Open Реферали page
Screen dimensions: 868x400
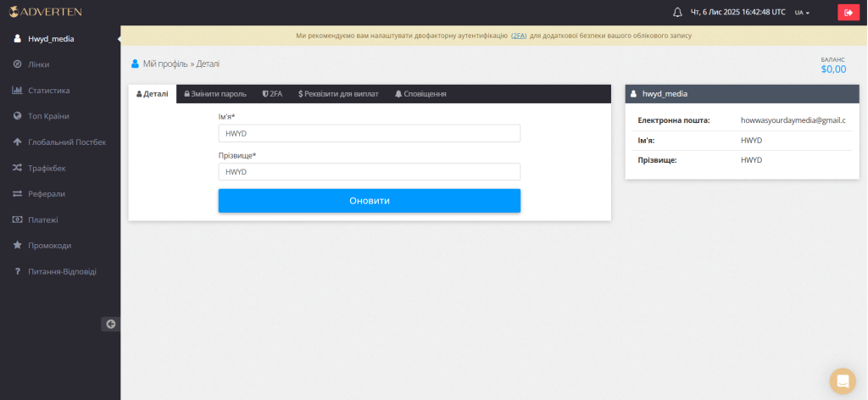47,194
